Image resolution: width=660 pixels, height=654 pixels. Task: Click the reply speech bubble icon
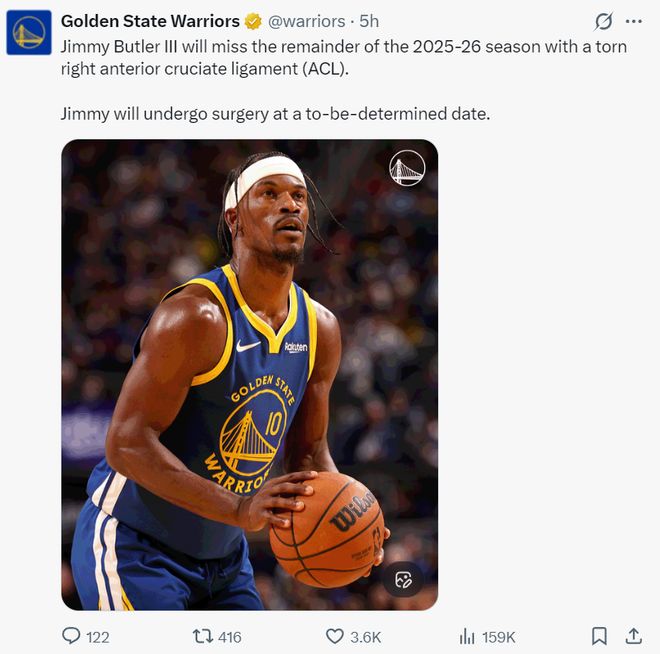71,636
